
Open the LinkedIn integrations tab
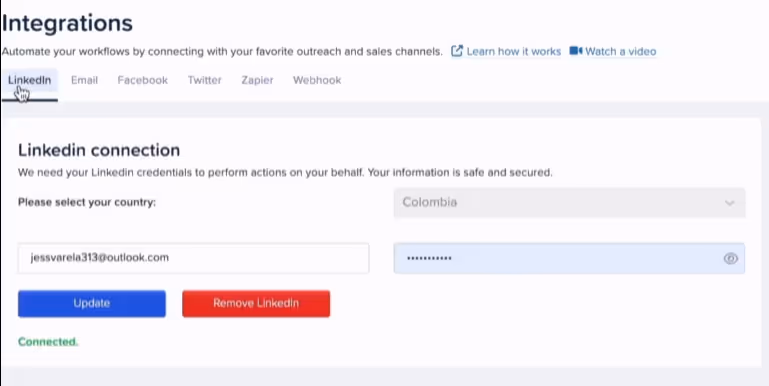click(x=29, y=80)
